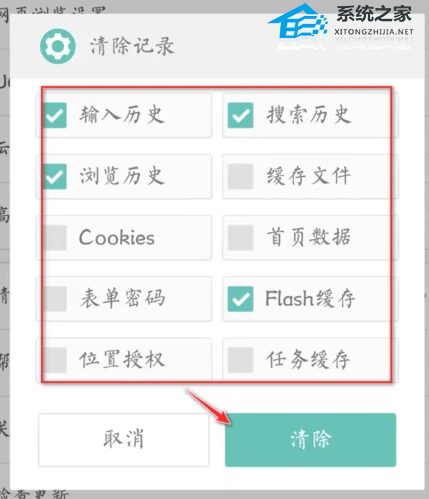Screen dimensions: 429x499
Task: Uncheck the 浏览历史 checkbox
Action: [x=55, y=176]
